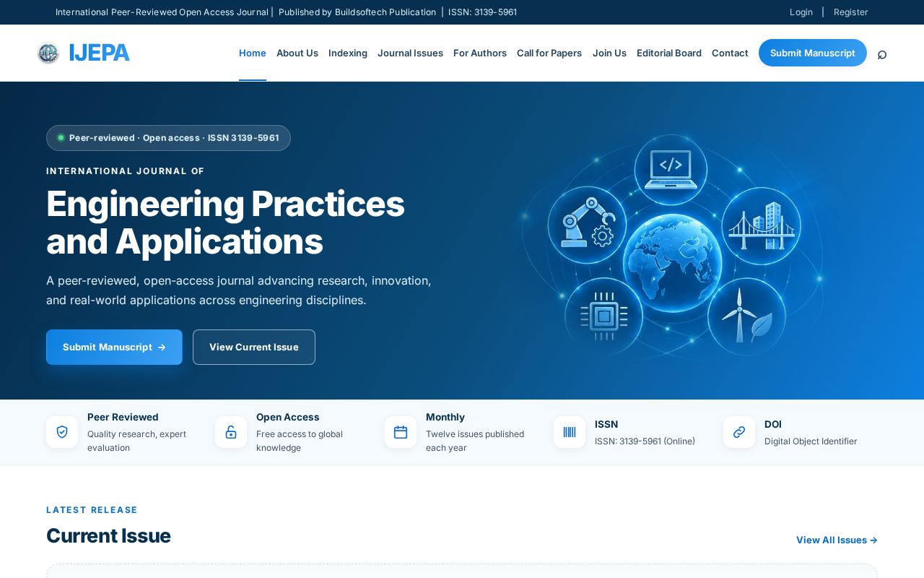Open Call for Papers page

(549, 53)
